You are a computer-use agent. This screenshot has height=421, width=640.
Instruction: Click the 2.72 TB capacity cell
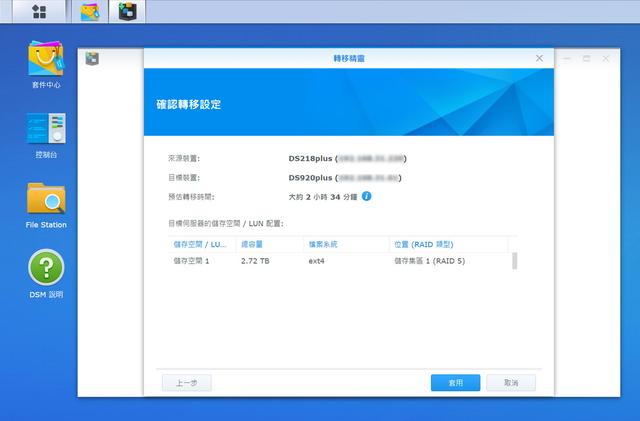click(255, 261)
